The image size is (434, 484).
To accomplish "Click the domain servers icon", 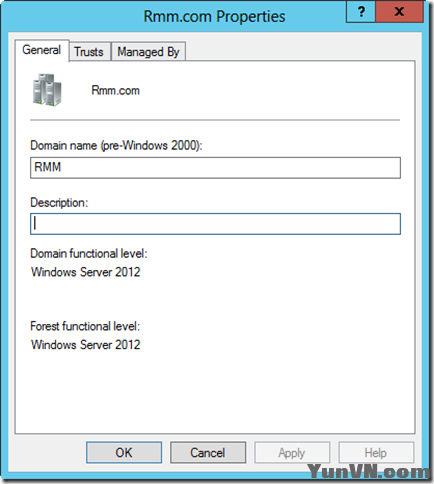I will [47, 90].
